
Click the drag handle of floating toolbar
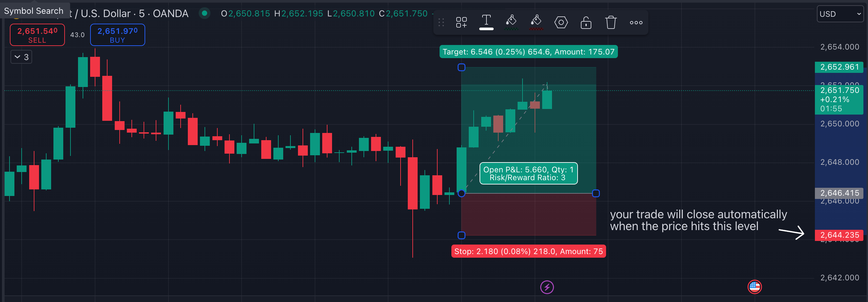pos(441,23)
